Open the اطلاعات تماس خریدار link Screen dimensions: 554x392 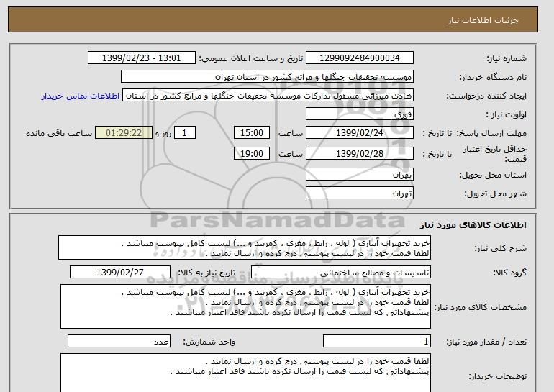tap(80, 96)
